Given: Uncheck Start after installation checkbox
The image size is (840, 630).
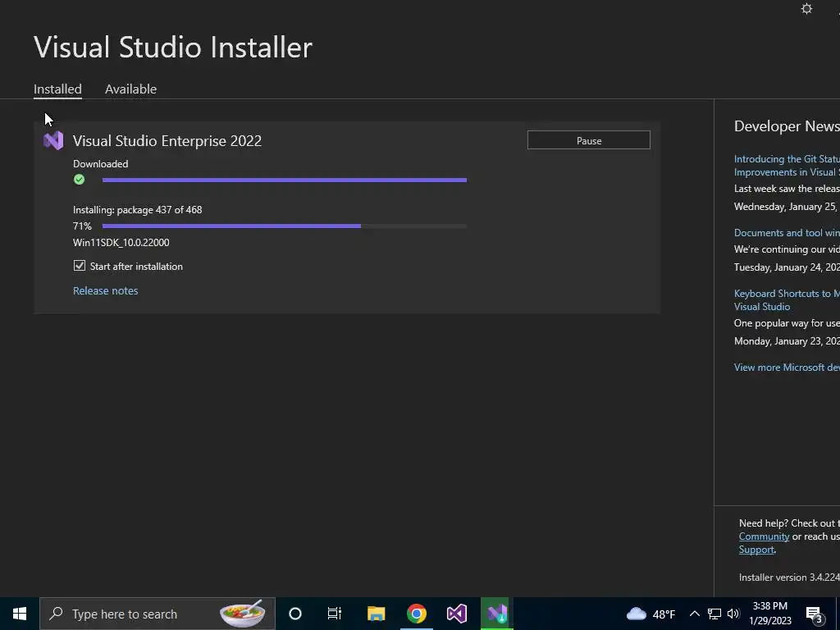Looking at the screenshot, I should 80,266.
